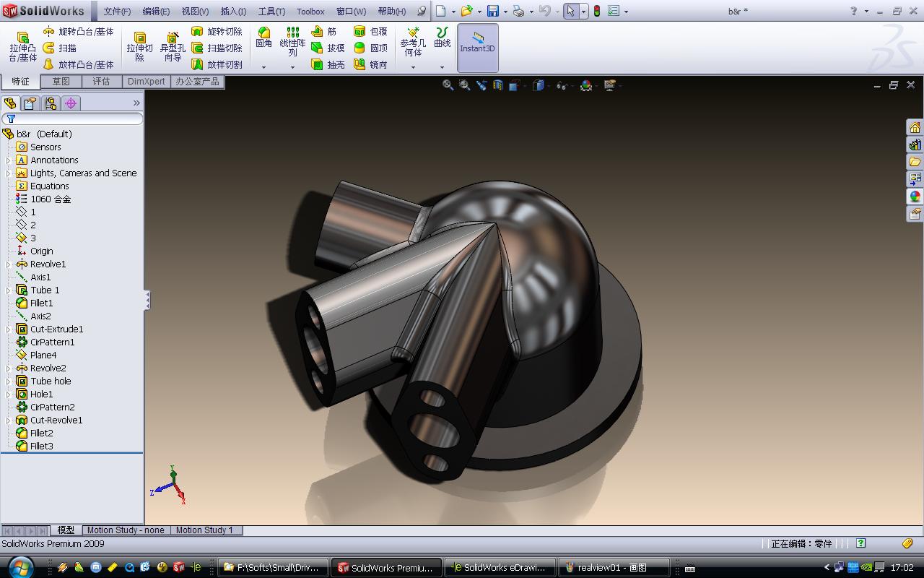Choose the 扫描 sweep tool
This screenshot has width=924, height=578.
[x=60, y=48]
